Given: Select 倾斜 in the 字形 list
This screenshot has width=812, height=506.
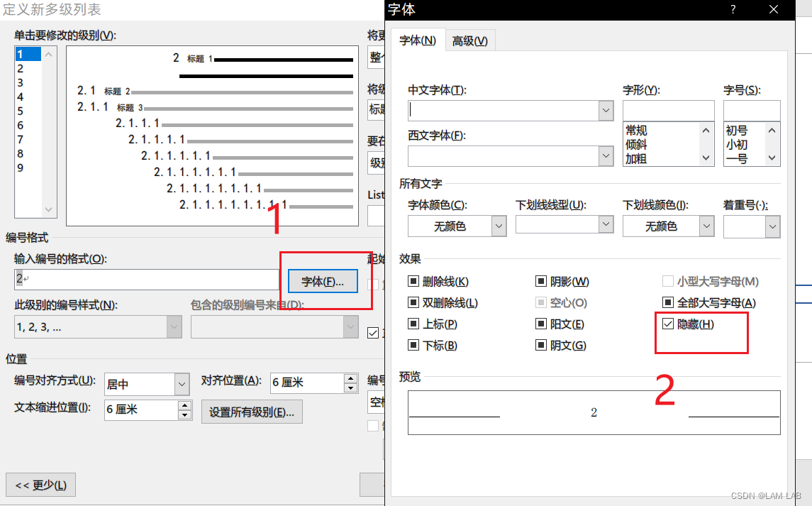Looking at the screenshot, I should pyautogui.click(x=636, y=145).
